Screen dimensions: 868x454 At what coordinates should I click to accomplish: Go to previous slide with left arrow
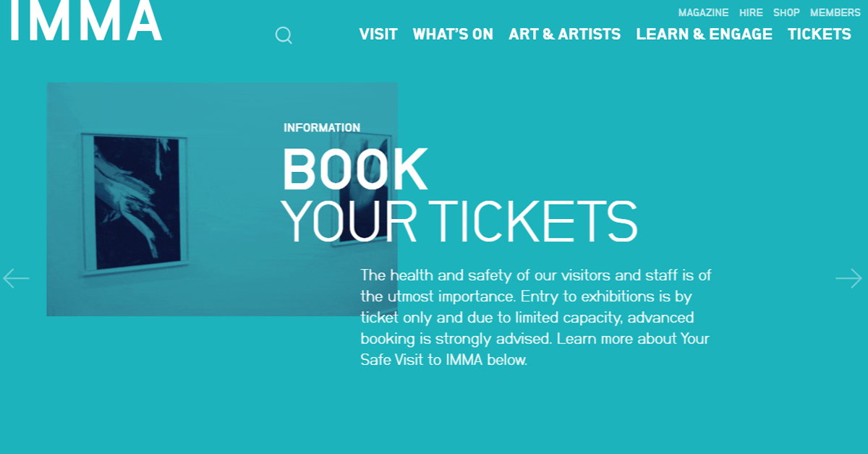[16, 278]
